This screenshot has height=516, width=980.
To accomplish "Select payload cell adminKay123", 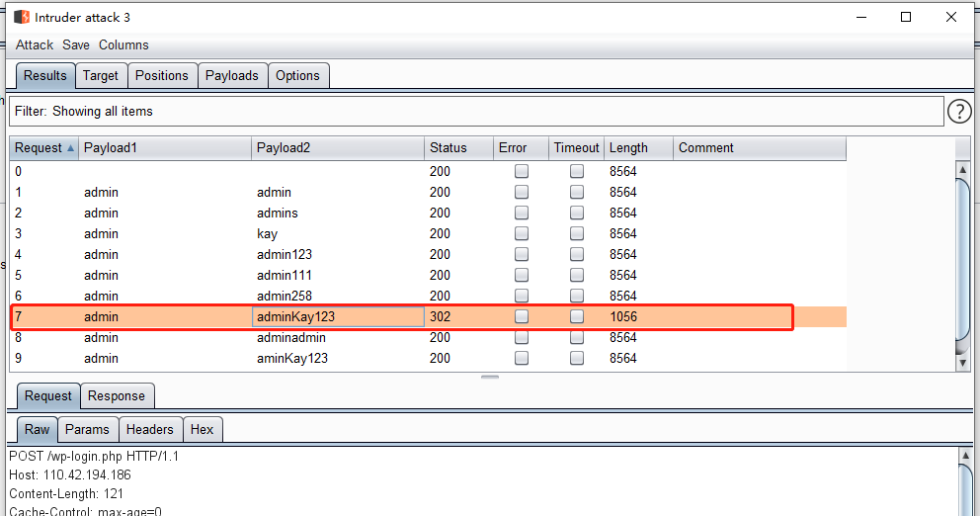I will pyautogui.click(x=338, y=316).
